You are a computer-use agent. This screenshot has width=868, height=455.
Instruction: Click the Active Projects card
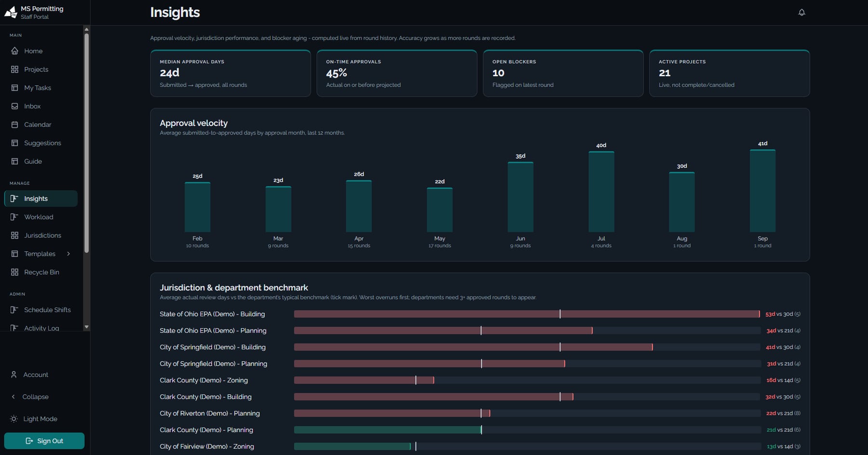point(730,73)
